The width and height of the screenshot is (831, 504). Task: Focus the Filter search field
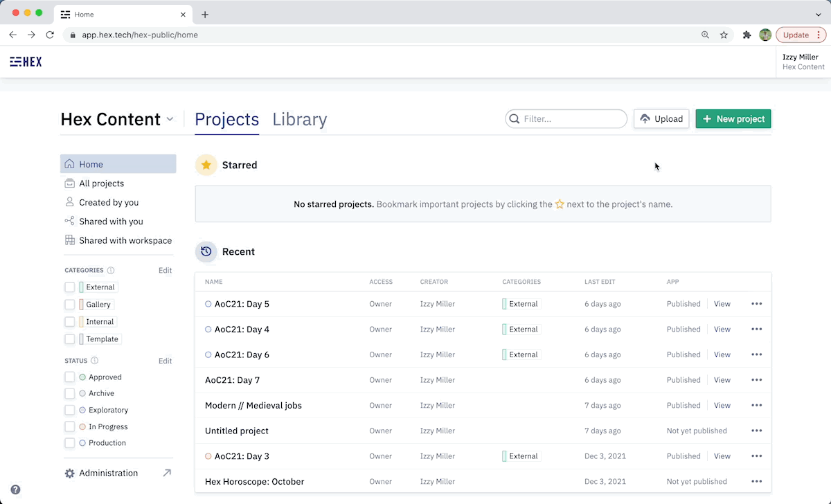pos(566,119)
